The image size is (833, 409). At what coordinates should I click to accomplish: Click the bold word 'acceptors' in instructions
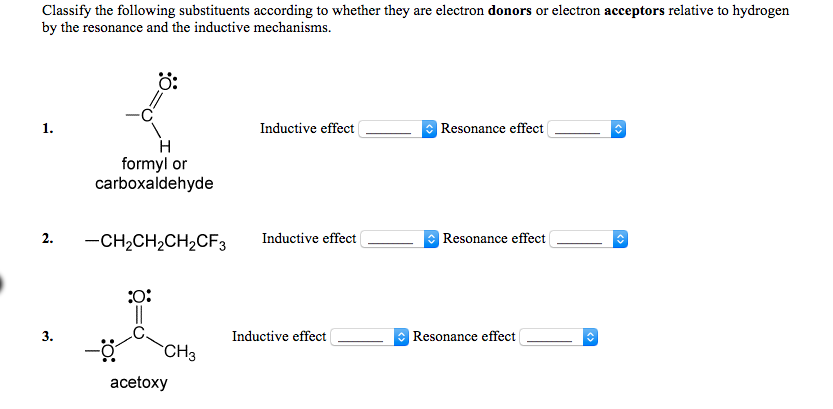click(x=635, y=11)
